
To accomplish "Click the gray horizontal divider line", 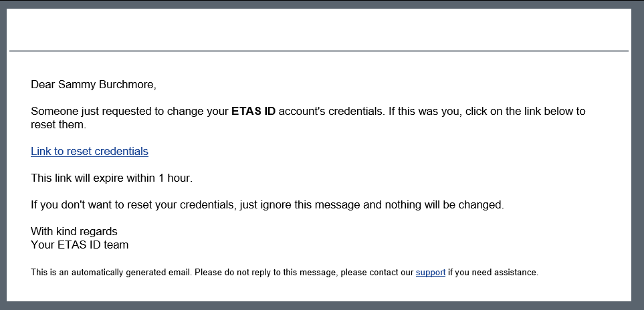I will [319, 51].
